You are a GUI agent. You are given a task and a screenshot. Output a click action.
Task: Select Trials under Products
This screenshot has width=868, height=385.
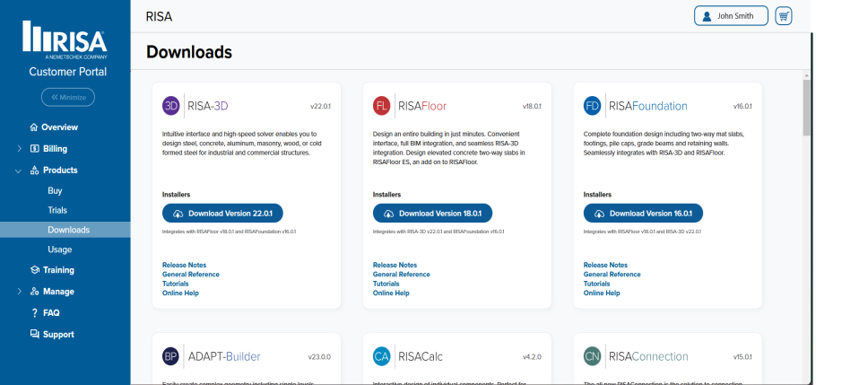click(x=57, y=210)
